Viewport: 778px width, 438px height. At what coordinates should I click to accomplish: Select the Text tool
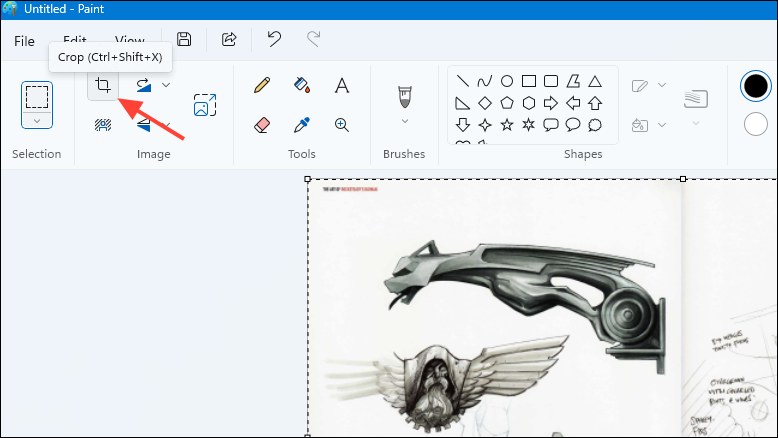click(x=342, y=85)
